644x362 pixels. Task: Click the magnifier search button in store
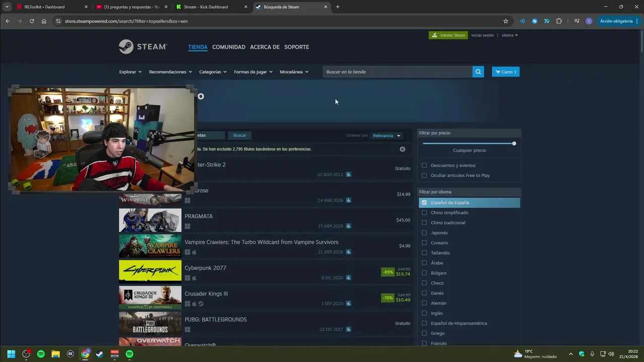pyautogui.click(x=478, y=72)
